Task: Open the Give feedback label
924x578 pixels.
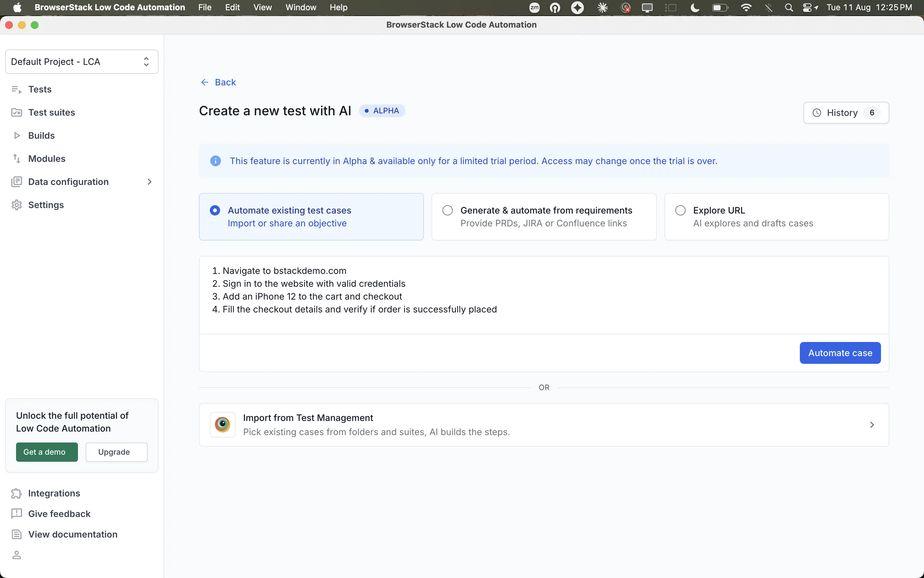Action: (59, 514)
